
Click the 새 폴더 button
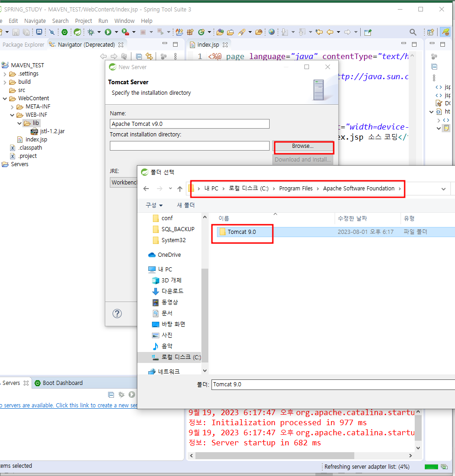coord(186,205)
